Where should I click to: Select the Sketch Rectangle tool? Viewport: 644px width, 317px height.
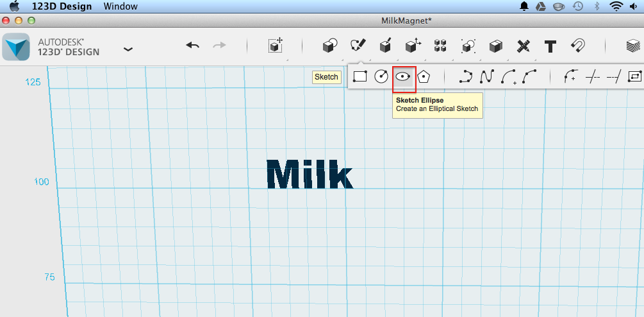pyautogui.click(x=359, y=76)
